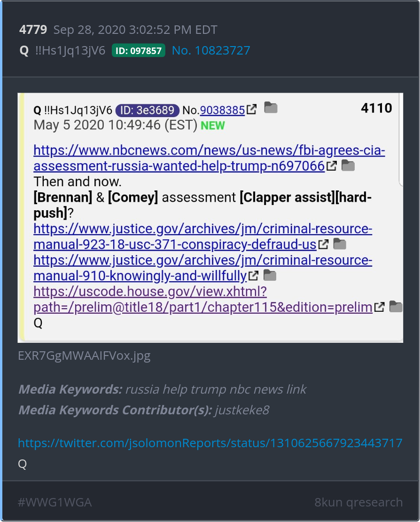This screenshot has height=522, width=420.
Task: Click the folder icon after knowingly-and-willfully link
Action: (x=270, y=275)
